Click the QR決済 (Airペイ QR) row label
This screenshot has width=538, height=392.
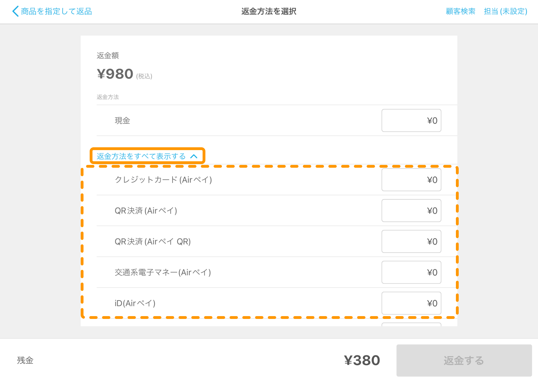pos(153,241)
